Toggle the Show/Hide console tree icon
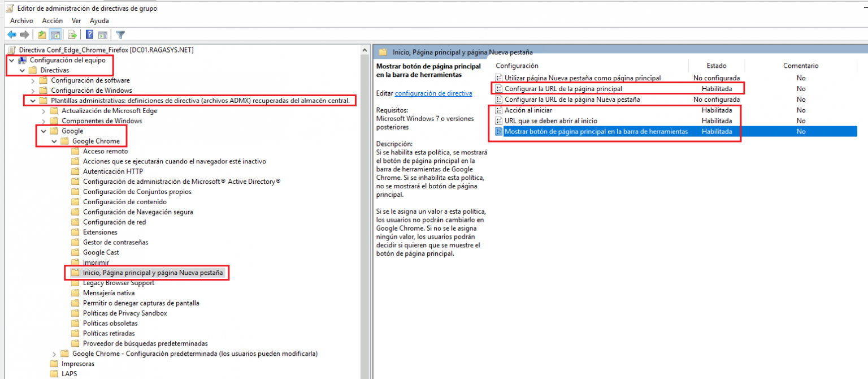The width and height of the screenshot is (868, 379). point(55,34)
